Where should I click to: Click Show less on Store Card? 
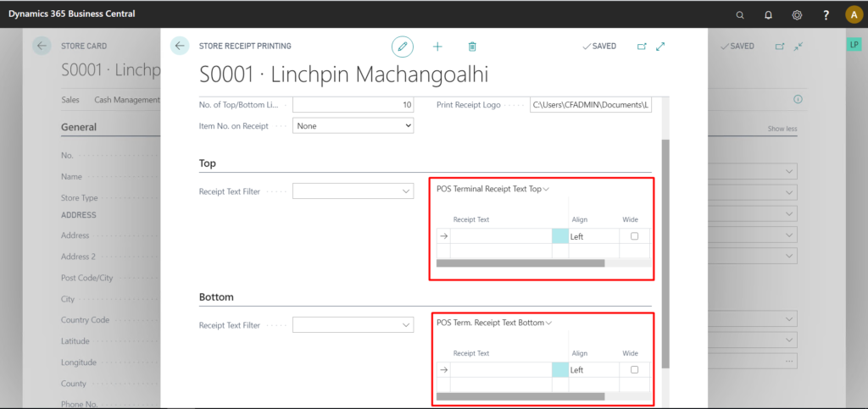pos(782,128)
